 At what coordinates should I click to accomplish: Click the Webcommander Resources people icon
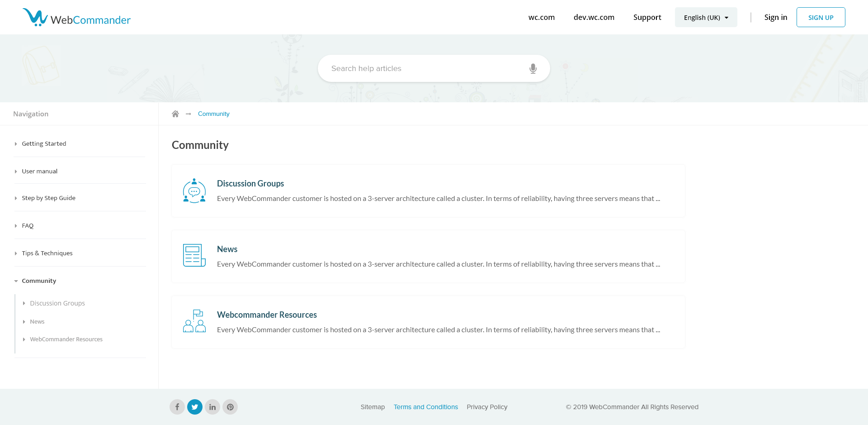tap(194, 321)
